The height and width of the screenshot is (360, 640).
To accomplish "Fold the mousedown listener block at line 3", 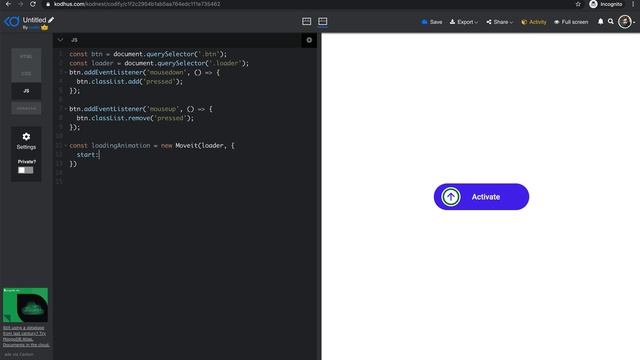I will 66,72.
